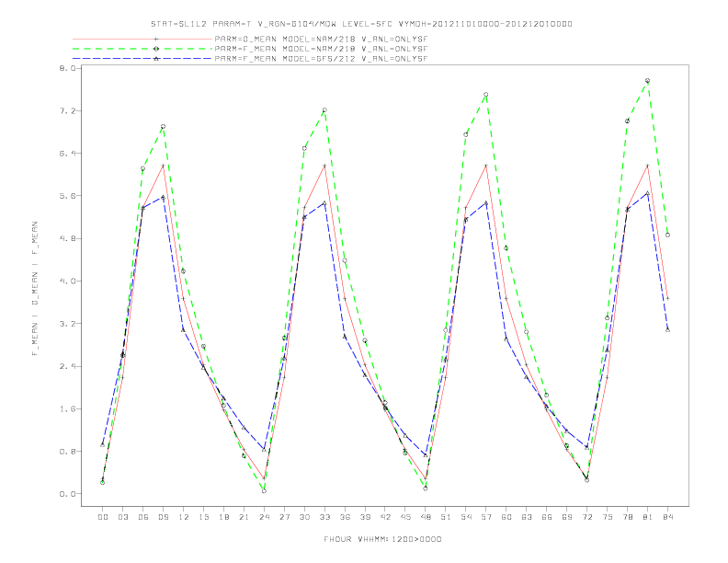
Task: Click the plus marker in the red legend line
Action: (x=156, y=39)
